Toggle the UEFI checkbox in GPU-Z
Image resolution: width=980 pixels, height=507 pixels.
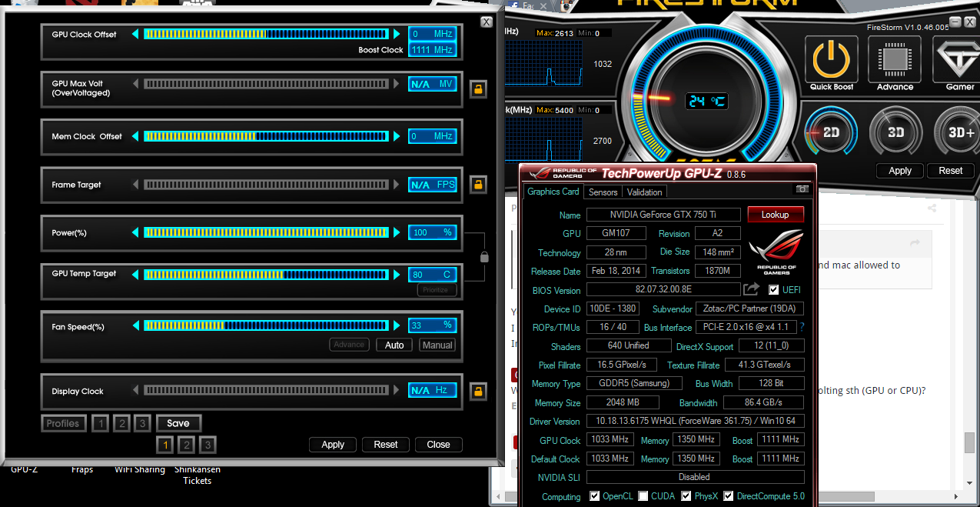coord(773,290)
